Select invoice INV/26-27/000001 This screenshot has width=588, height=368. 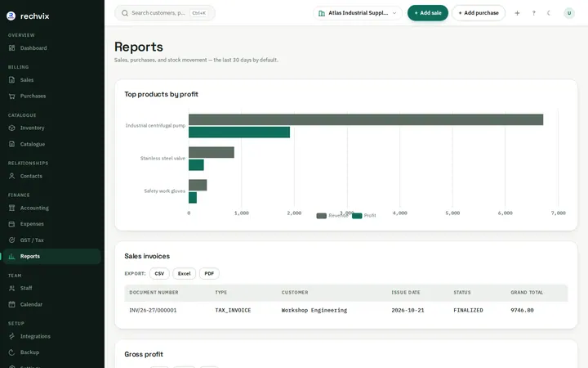pos(153,310)
